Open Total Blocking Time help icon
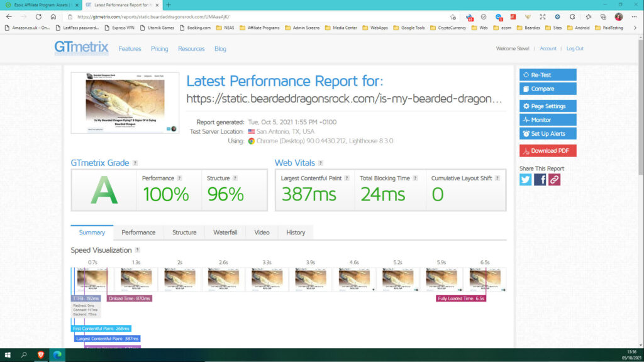The height and width of the screenshot is (362, 644). (415, 178)
